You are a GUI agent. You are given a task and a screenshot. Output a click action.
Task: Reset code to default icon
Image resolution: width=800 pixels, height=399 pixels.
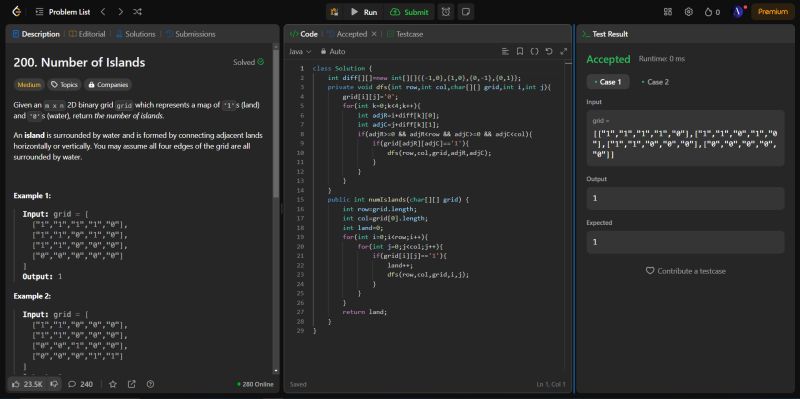click(549, 52)
